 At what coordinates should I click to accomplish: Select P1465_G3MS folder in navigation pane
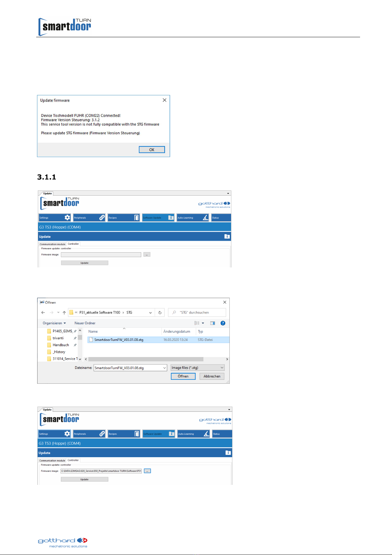(62, 331)
